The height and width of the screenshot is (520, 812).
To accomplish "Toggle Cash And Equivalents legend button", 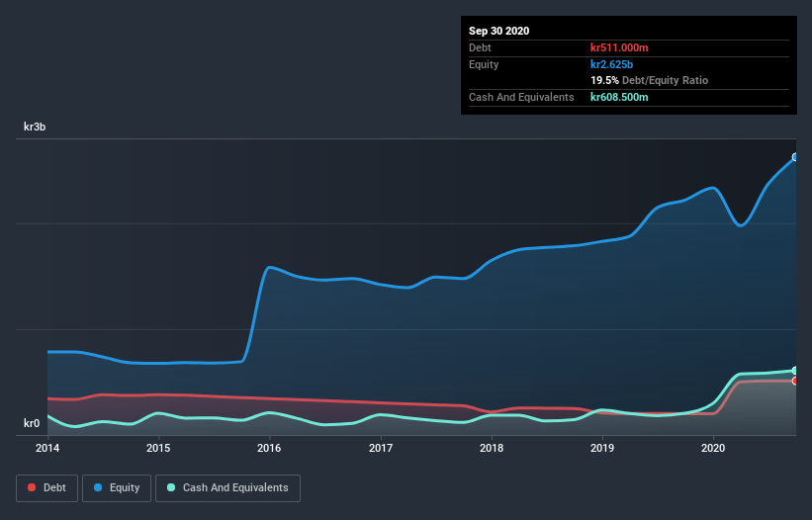I will [227, 488].
